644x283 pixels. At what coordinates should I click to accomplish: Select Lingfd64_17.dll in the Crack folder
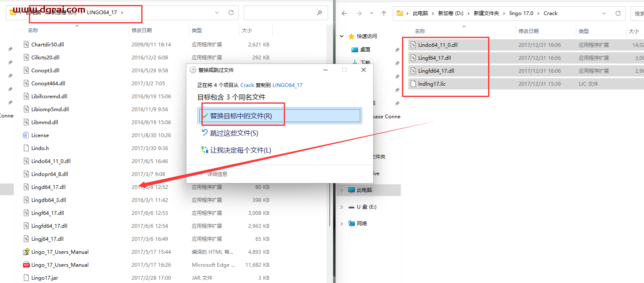click(436, 71)
